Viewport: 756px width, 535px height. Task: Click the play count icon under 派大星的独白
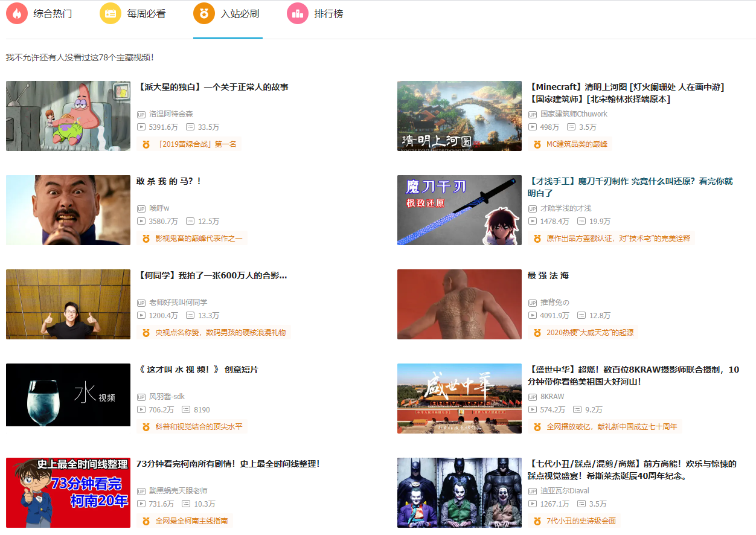pos(142,127)
